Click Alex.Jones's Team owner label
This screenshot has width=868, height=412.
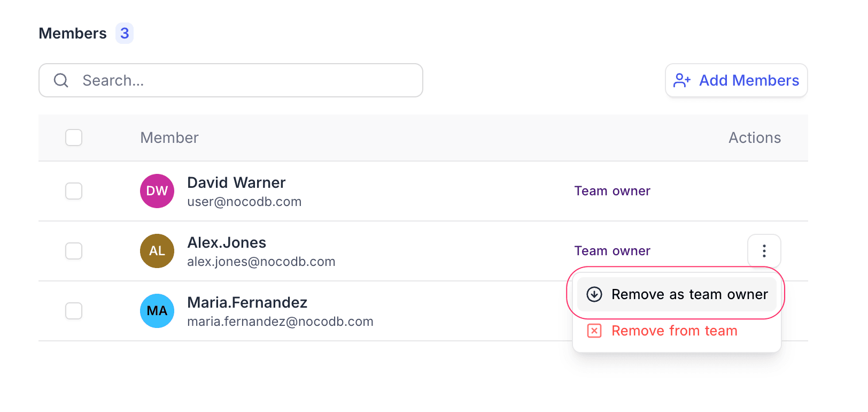(x=612, y=251)
